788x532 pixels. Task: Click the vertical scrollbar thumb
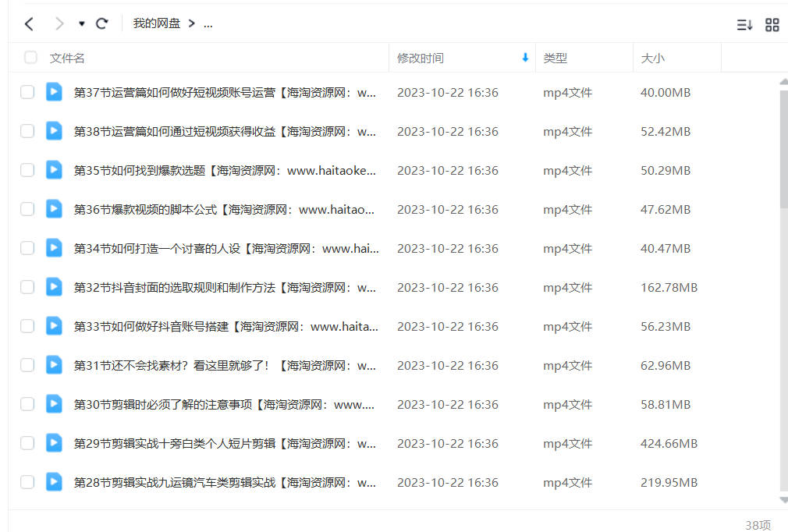coord(784,149)
